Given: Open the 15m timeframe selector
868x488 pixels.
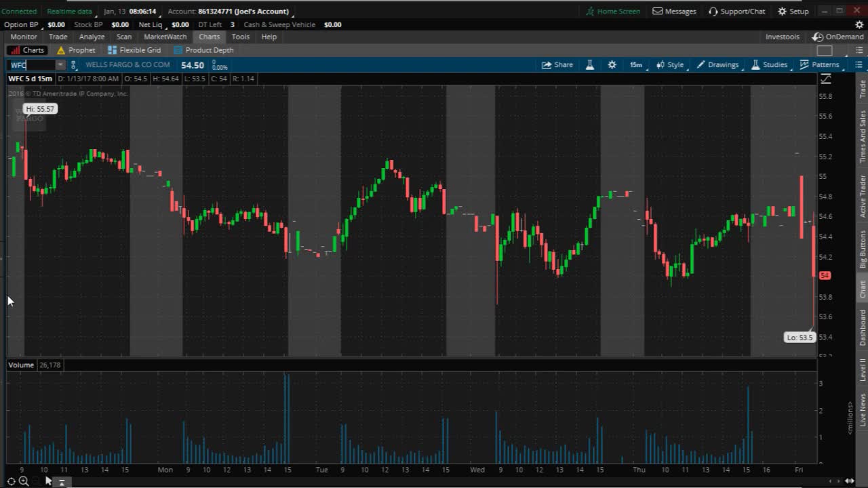Looking at the screenshot, I should click(637, 65).
